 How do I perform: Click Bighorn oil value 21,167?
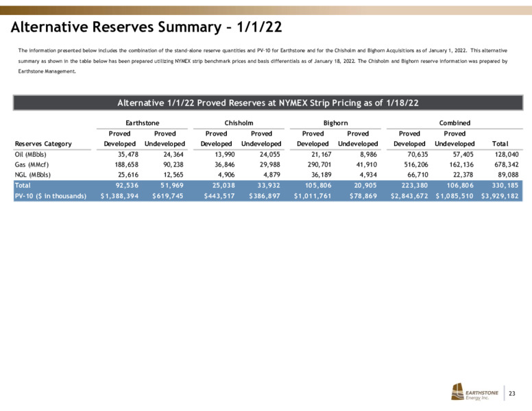coord(322,155)
